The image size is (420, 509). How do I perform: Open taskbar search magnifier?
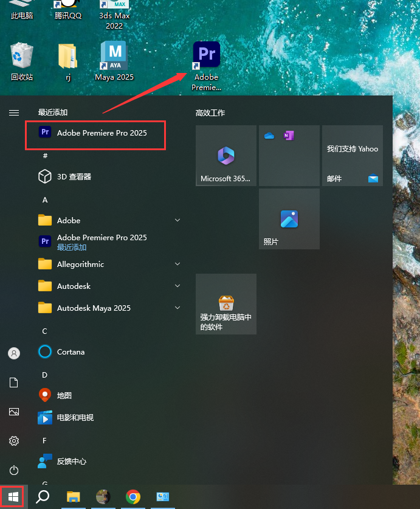(43, 497)
